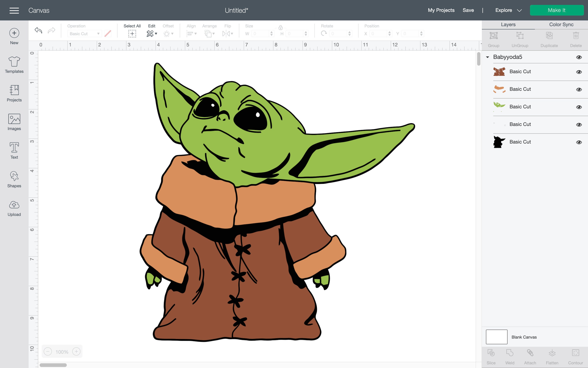The height and width of the screenshot is (368, 588).
Task: Click the Height size field
Action: pyautogui.click(x=297, y=34)
